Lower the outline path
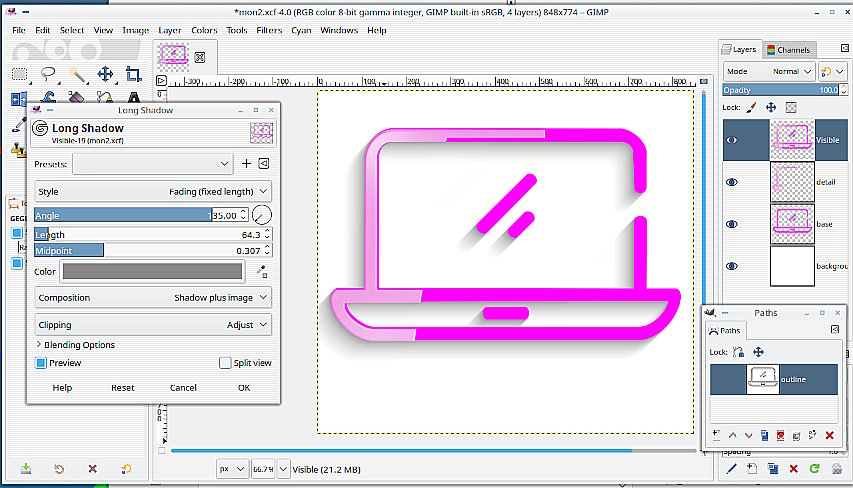The height and width of the screenshot is (488, 853). (749, 435)
